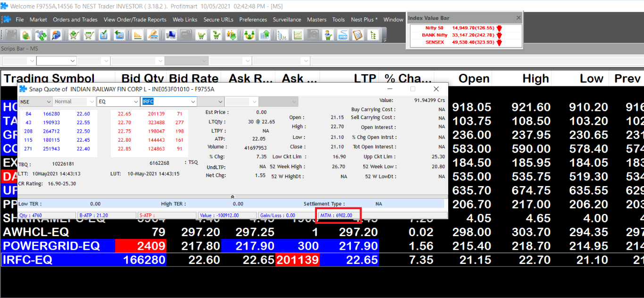Close the Index Value Bar panel
Screen dimensions: 644x298
(518, 18)
